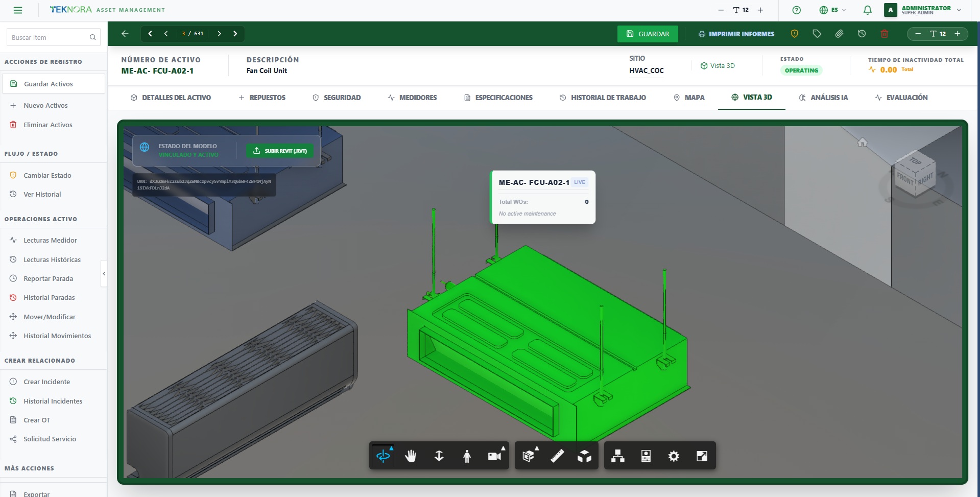Click Guardar Activos in sidebar
Image resolution: width=980 pixels, height=497 pixels.
pyautogui.click(x=53, y=84)
